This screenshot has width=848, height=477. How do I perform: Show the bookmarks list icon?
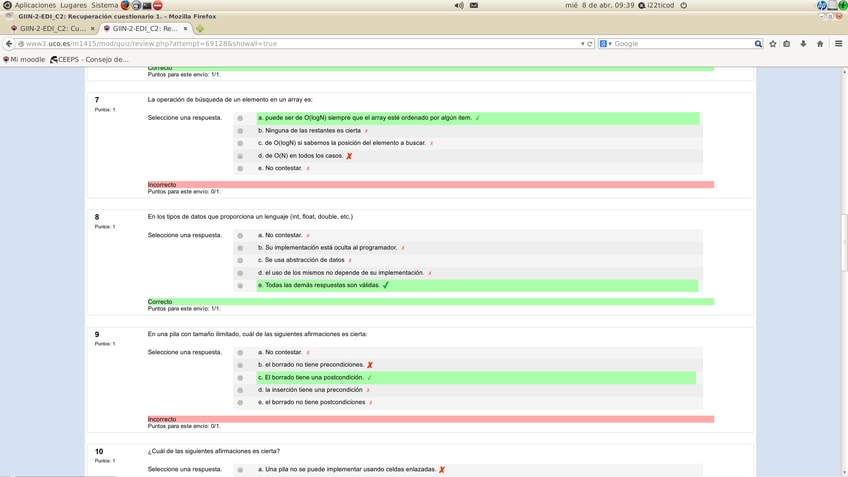click(x=787, y=44)
